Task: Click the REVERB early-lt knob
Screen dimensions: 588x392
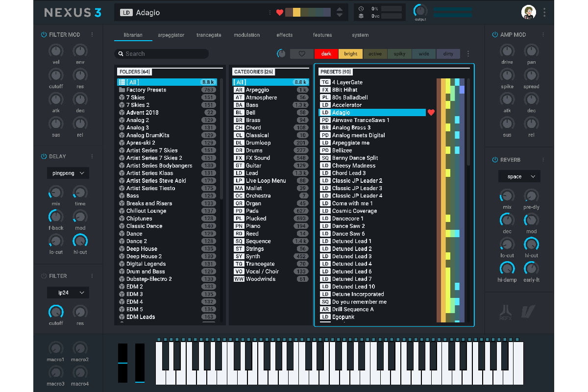Action: [x=531, y=268]
